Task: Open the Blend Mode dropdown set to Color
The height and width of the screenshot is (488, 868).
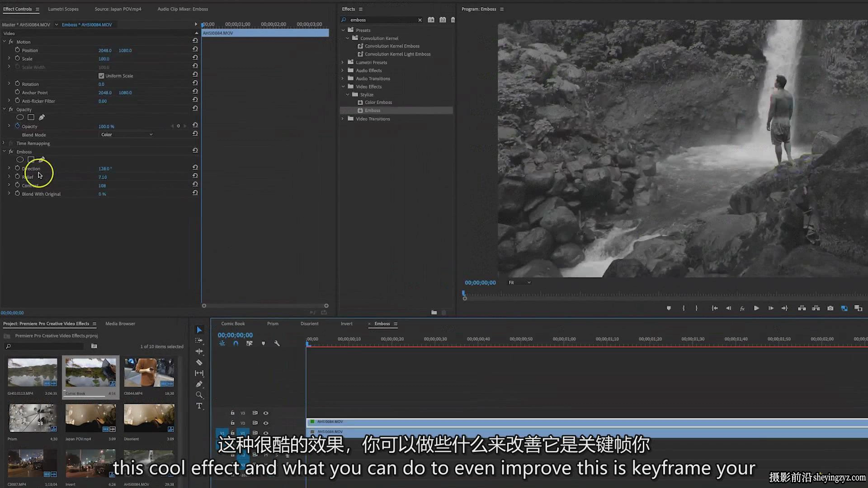Action: coord(127,135)
